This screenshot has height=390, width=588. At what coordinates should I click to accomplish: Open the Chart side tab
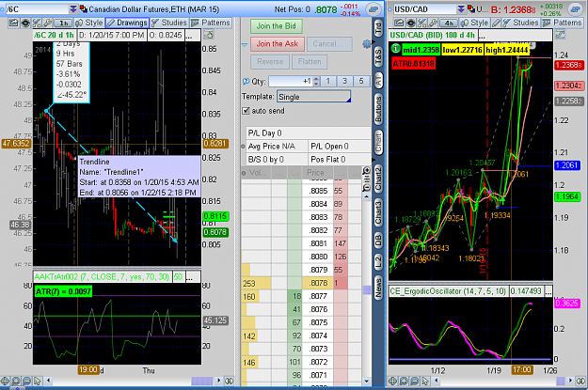(378, 143)
